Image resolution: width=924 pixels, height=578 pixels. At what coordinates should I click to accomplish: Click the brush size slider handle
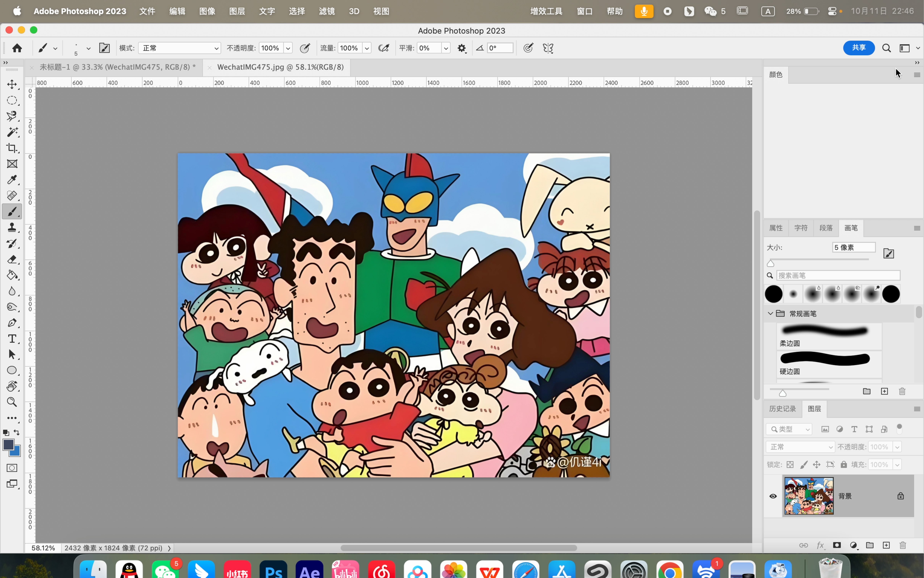click(x=770, y=263)
